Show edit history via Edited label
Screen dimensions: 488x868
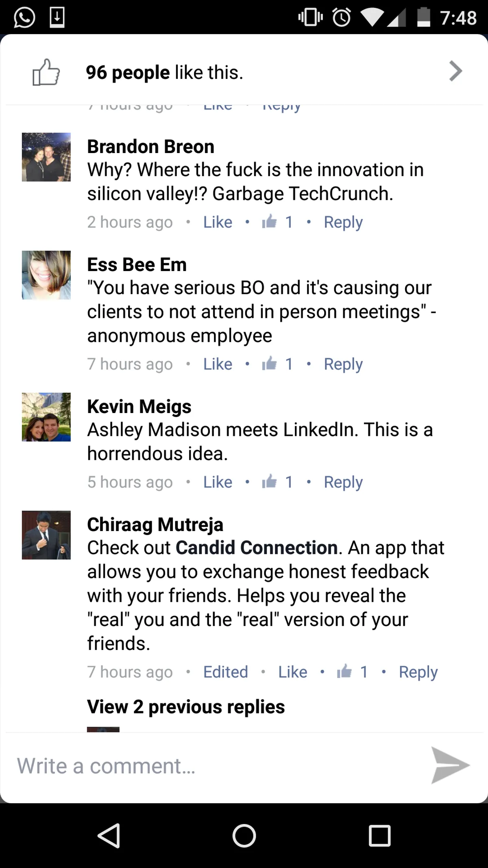pyautogui.click(x=225, y=672)
